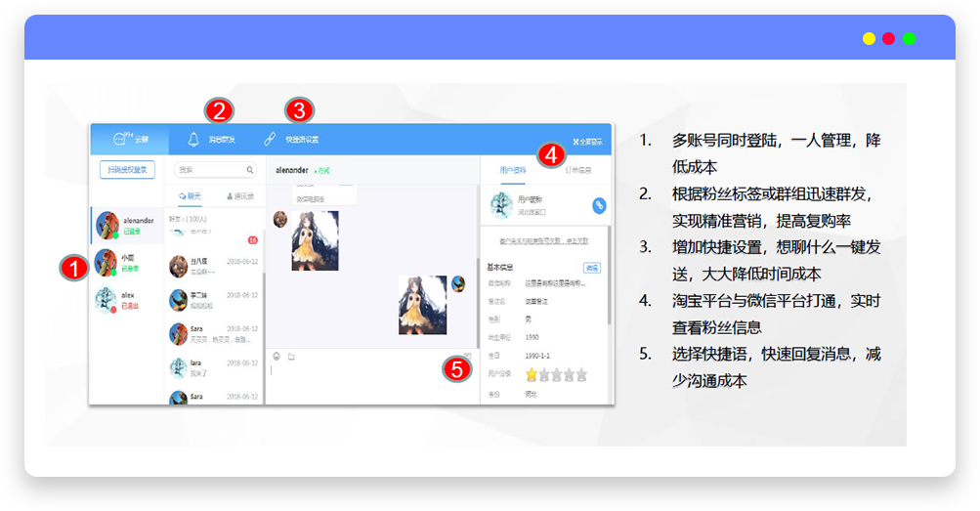Click the blue link badge beside 用户昵称
The image size is (980, 511).
click(599, 205)
